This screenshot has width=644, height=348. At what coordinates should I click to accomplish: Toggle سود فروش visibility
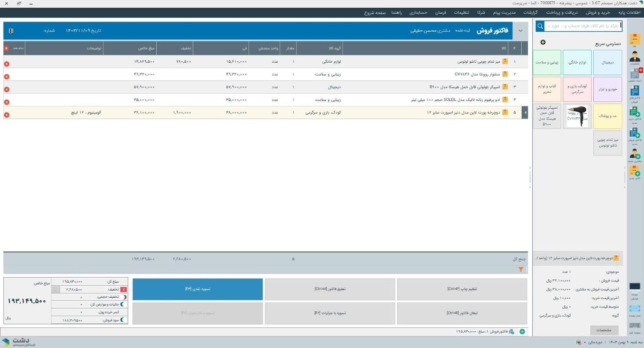pos(124,320)
